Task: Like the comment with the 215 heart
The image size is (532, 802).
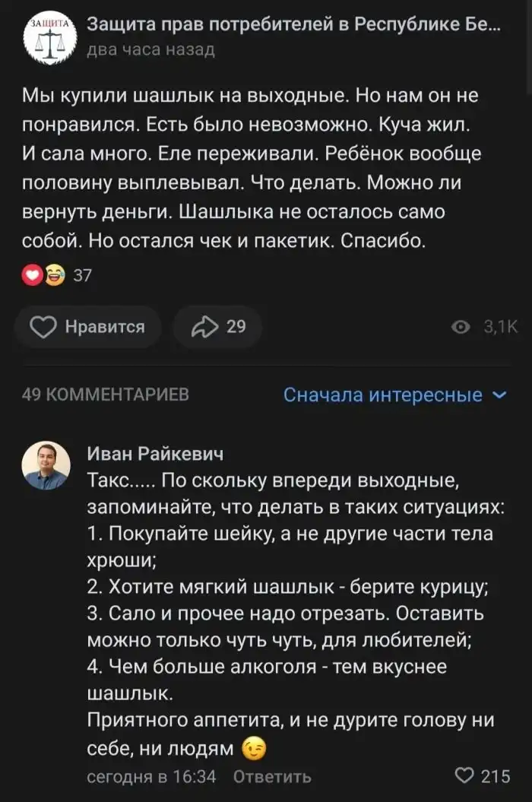Action: pos(483,776)
